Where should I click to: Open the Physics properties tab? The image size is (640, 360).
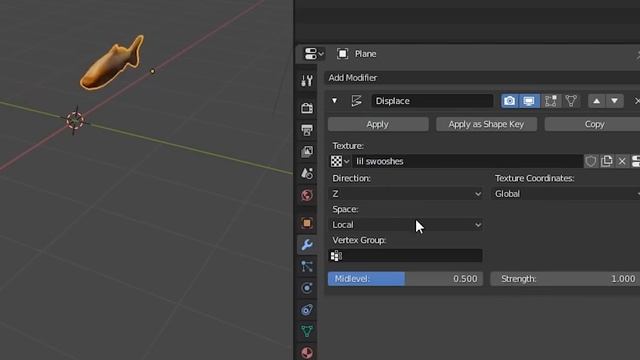click(x=307, y=288)
